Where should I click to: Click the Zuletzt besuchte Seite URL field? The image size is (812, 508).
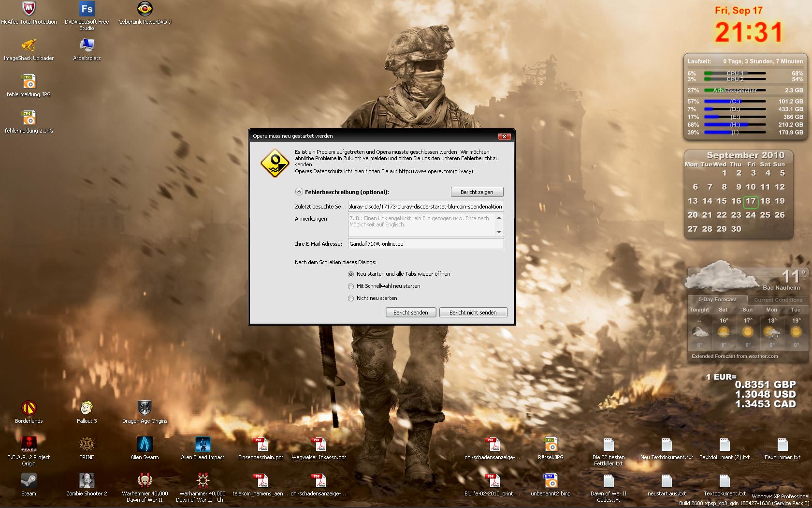(426, 207)
